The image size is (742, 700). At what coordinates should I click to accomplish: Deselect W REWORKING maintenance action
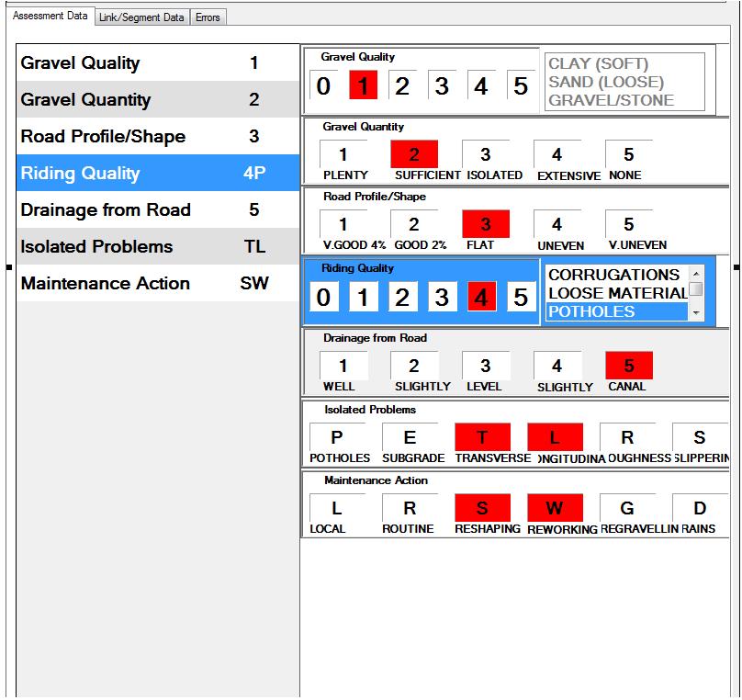[555, 508]
